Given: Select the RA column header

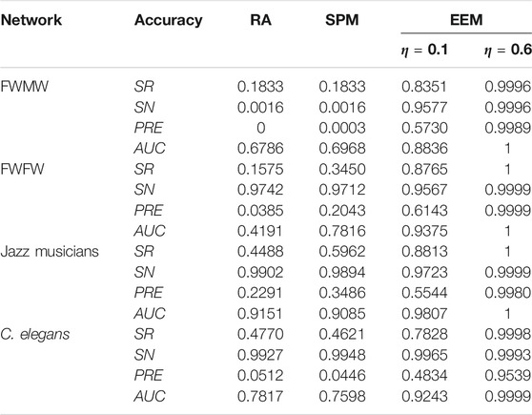Looking at the screenshot, I should 260,20.
